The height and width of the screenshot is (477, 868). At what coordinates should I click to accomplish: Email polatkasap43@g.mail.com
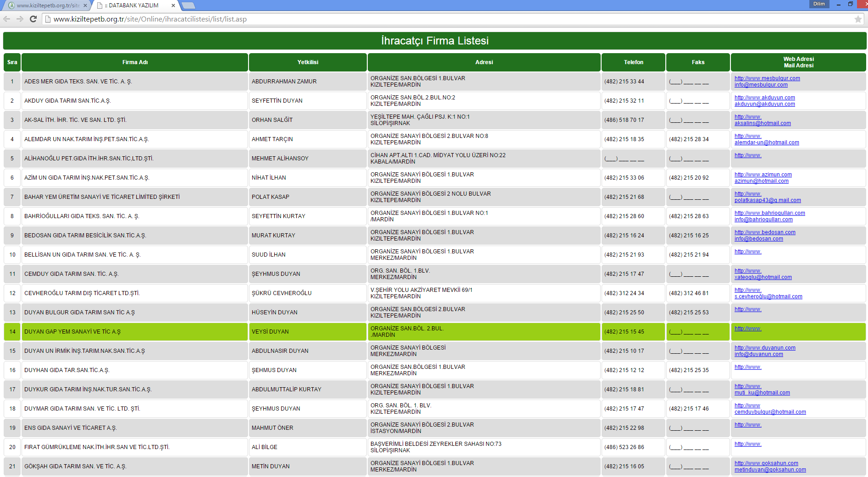pos(768,200)
